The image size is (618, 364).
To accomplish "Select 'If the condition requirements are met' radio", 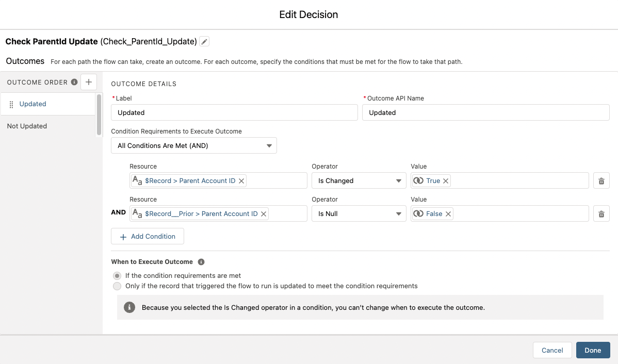I will point(117,276).
